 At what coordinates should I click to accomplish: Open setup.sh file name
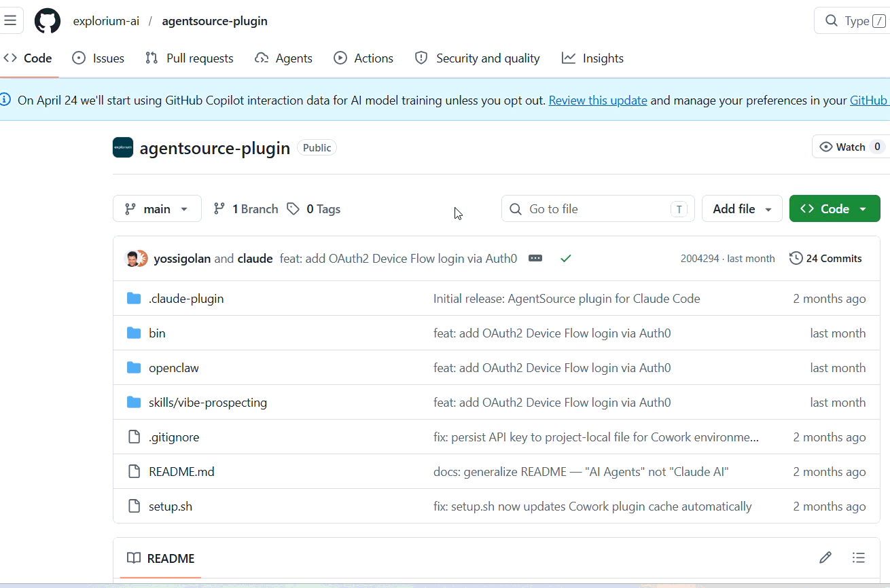[x=171, y=506]
